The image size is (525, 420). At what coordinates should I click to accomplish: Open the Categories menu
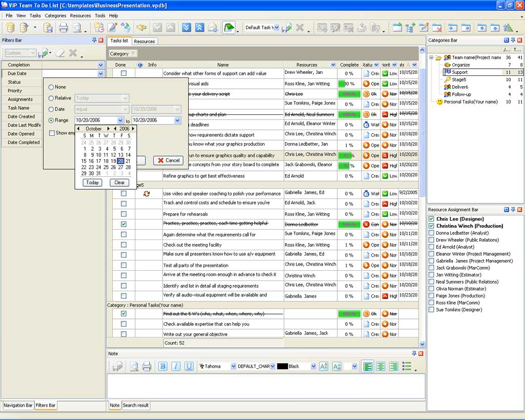click(55, 16)
